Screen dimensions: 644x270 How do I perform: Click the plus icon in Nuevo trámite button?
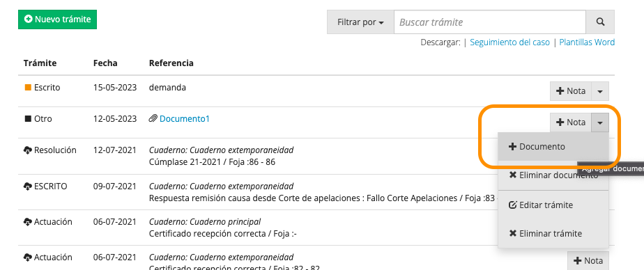tap(28, 19)
